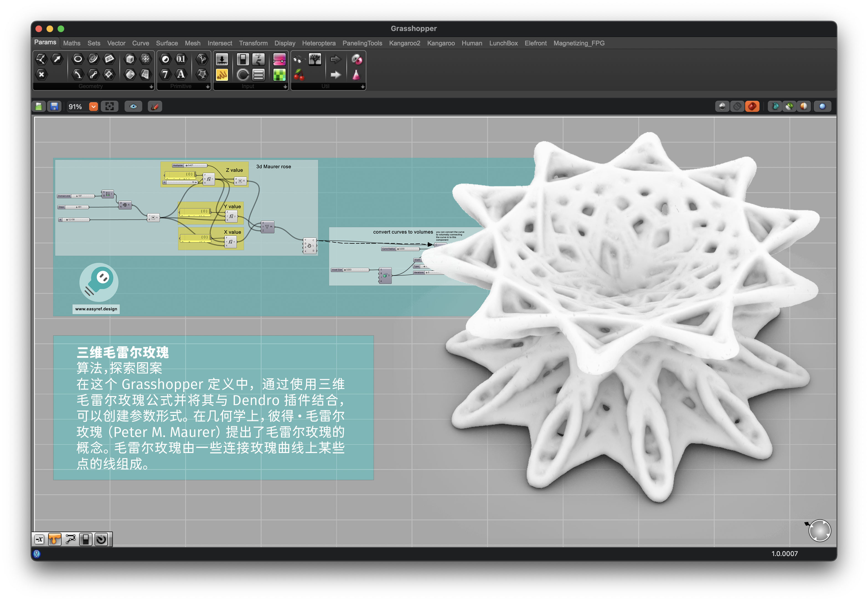Image resolution: width=868 pixels, height=602 pixels.
Task: Expand the Geometry panel plus button
Action: tap(151, 87)
